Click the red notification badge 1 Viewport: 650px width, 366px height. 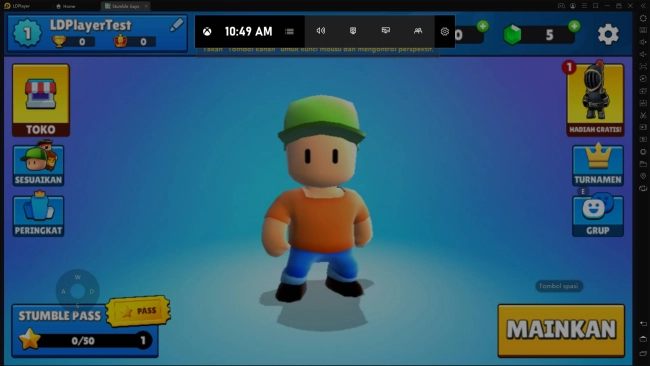[x=569, y=67]
